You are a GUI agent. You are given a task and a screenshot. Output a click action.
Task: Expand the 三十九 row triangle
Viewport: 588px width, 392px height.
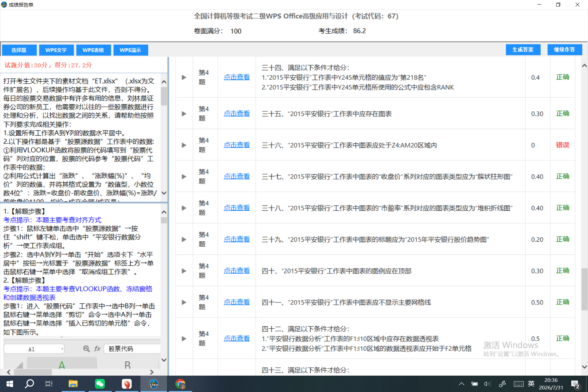[x=184, y=239]
